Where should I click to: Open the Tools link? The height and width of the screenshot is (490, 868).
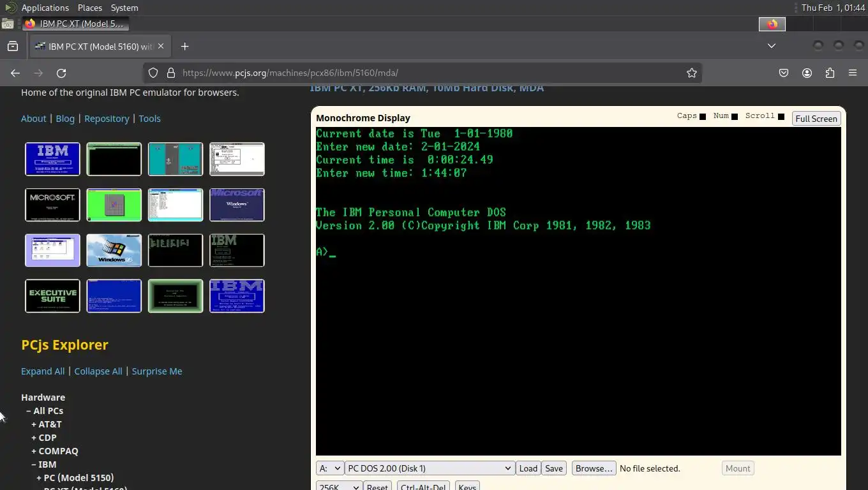(149, 119)
